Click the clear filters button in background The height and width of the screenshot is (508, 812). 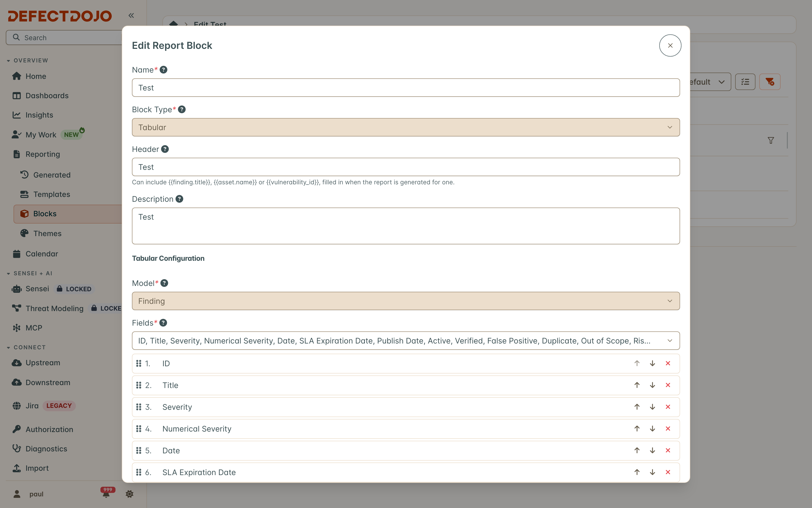pyautogui.click(x=770, y=82)
